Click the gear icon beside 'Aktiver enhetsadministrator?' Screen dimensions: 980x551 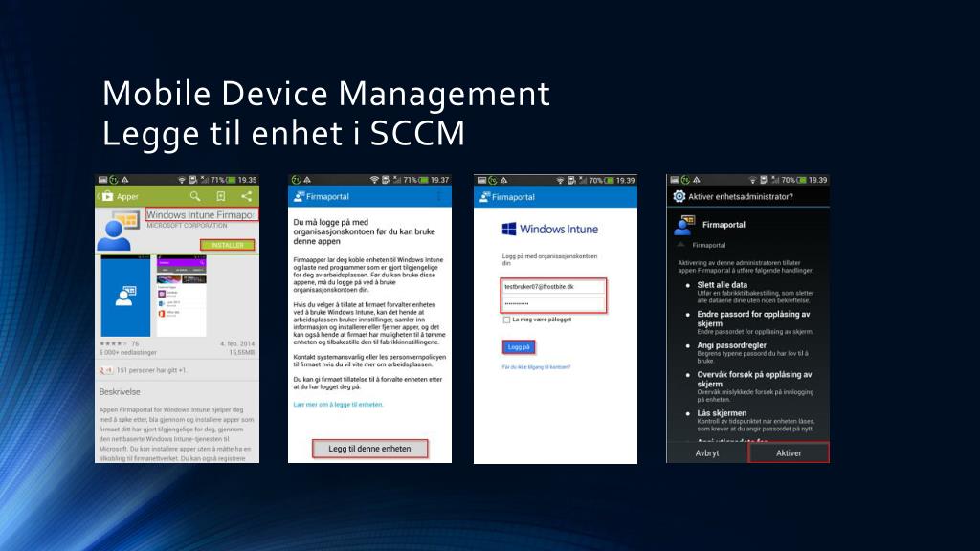pyautogui.click(x=679, y=196)
